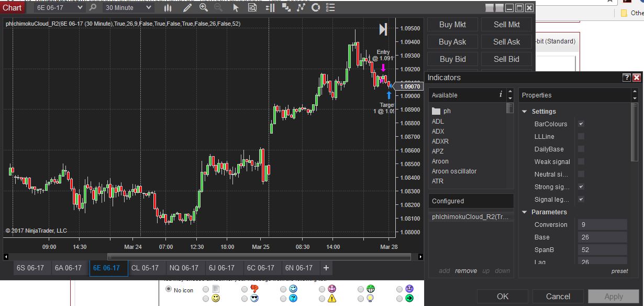Open the instrument dropdown showing 6E 06-17
The height and width of the screenshot is (306, 644).
point(59,8)
